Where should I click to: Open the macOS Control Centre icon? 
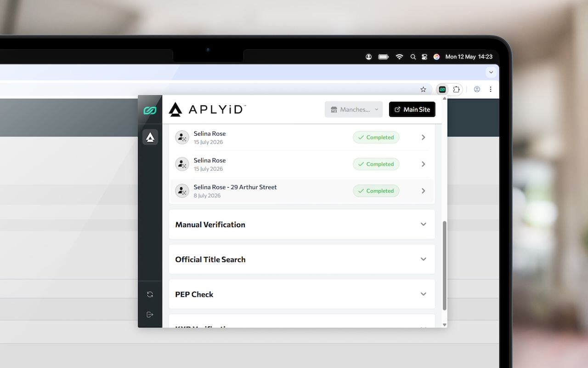[x=424, y=57]
